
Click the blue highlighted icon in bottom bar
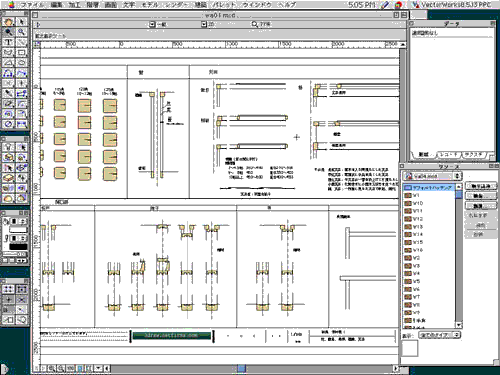pyautogui.click(x=80, y=368)
